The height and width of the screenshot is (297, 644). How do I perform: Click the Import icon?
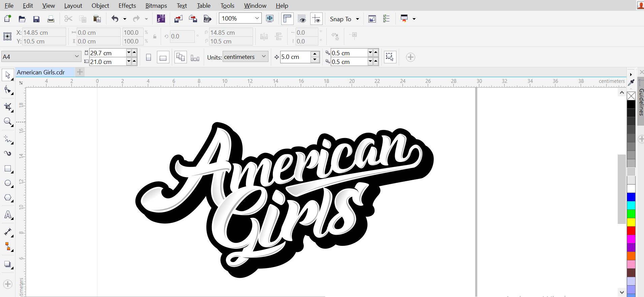point(178,19)
